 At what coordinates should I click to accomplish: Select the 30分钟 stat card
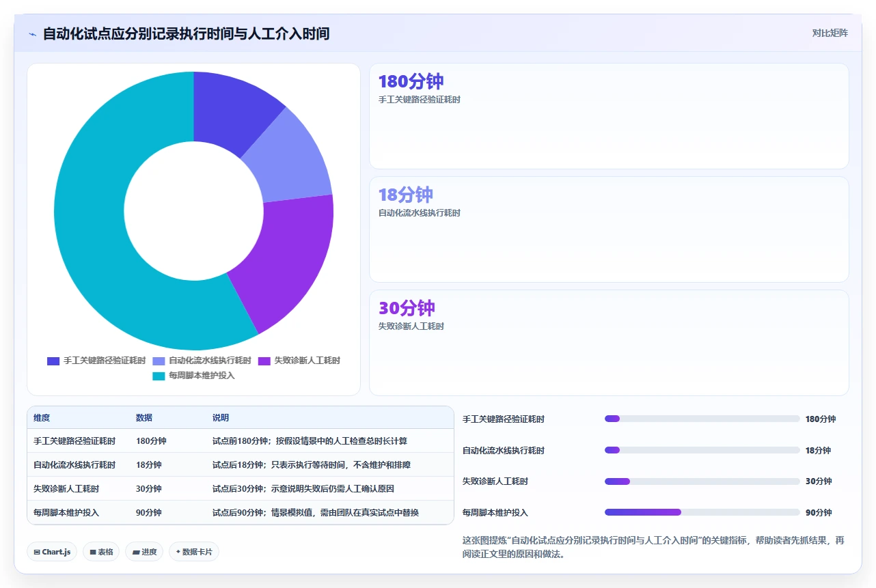point(609,343)
